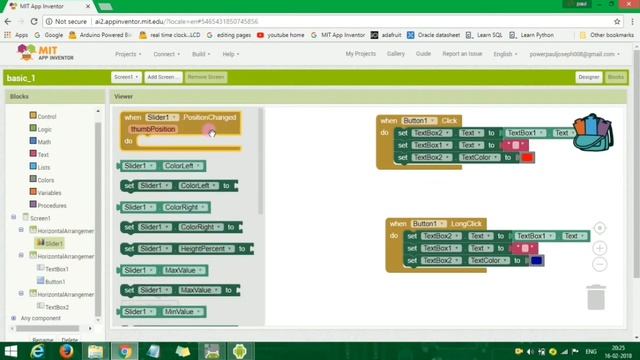Open the Learn Python bookmark

coord(531,35)
